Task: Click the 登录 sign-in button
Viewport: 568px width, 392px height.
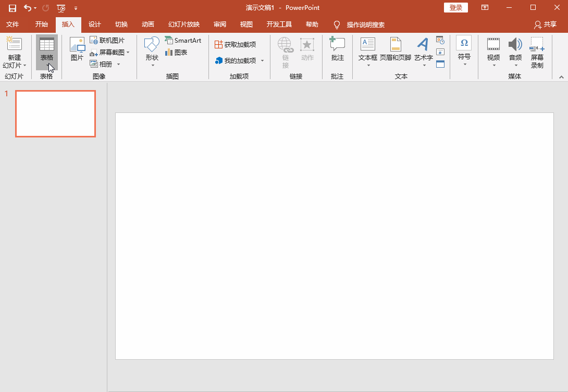Action: tap(455, 8)
